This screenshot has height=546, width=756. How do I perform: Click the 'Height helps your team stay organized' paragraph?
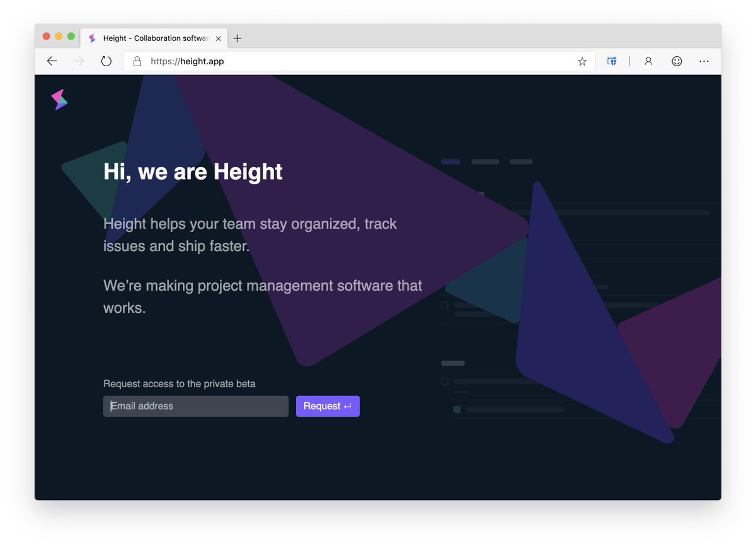[x=250, y=235]
